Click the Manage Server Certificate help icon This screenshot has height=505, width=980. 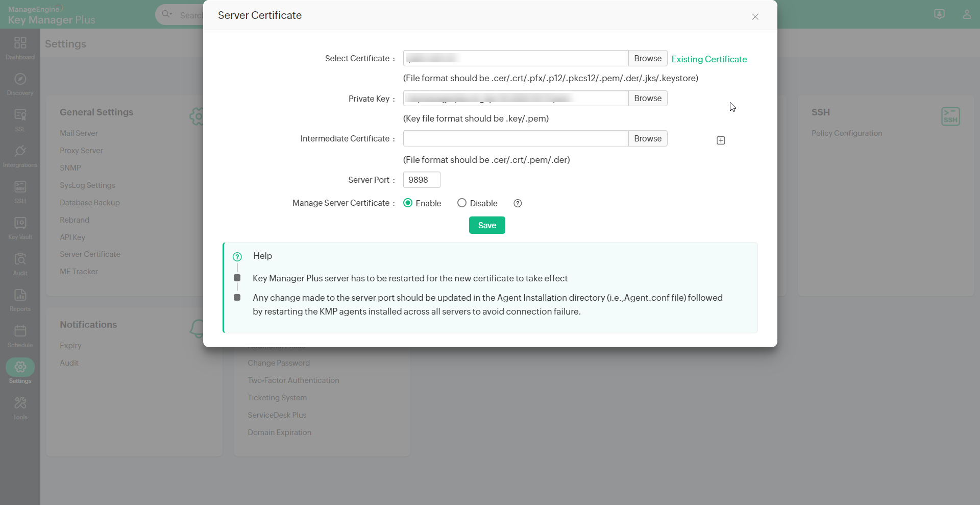518,203
